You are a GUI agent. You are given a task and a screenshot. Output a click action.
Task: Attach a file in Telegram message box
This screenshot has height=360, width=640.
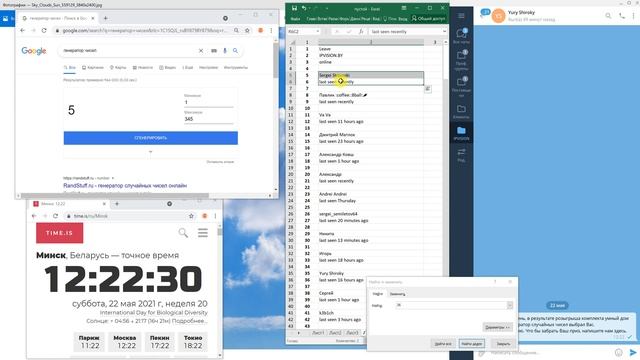point(482,353)
